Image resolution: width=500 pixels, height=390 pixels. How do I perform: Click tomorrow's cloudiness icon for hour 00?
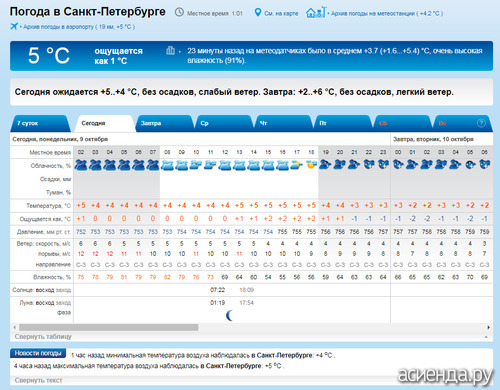tap(398, 164)
